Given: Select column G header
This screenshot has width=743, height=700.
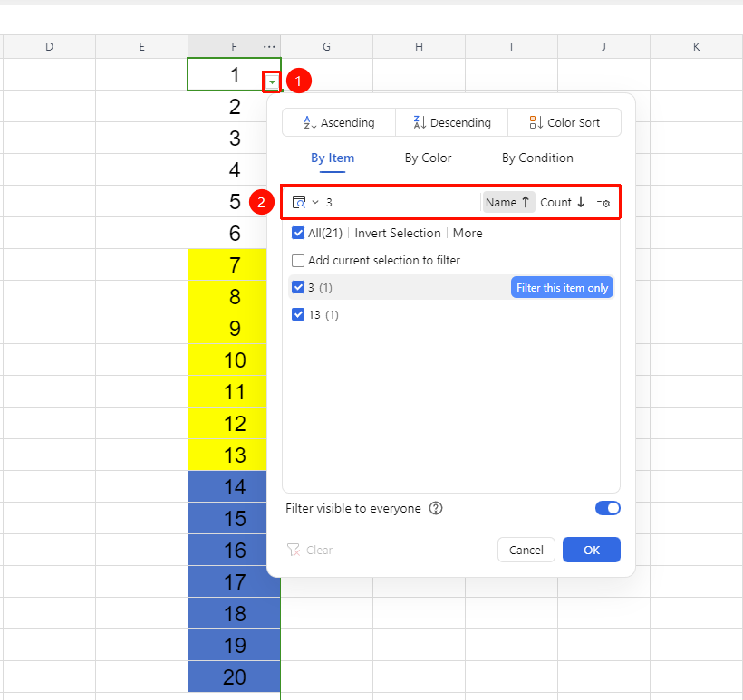Looking at the screenshot, I should (326, 47).
